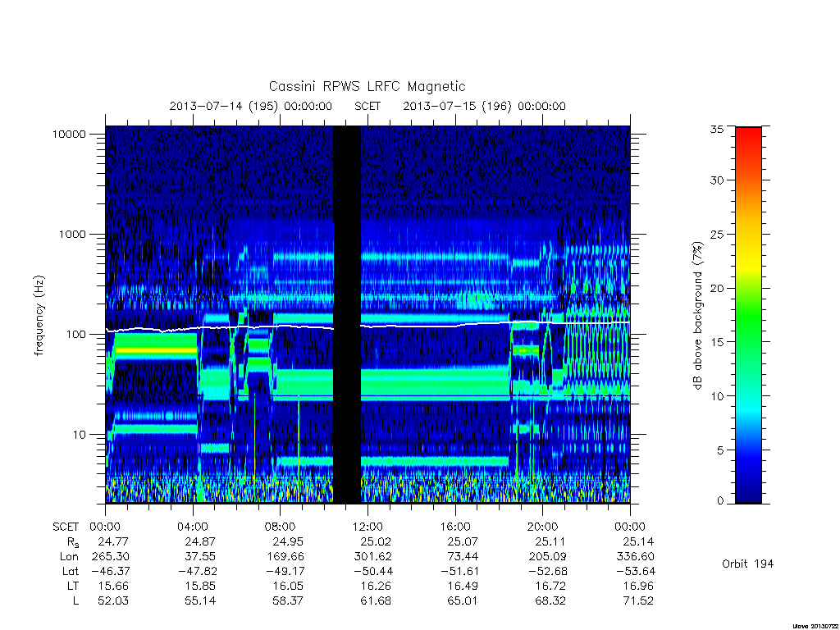Screen dimensions: 840x630
Task: Click the 'Lat' row label
Action: (71, 571)
